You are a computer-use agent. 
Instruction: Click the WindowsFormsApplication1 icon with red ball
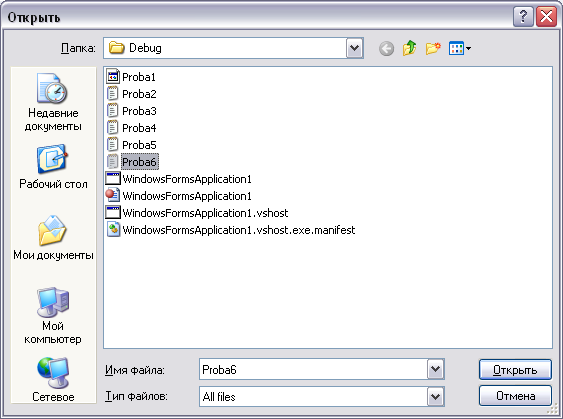(113, 195)
